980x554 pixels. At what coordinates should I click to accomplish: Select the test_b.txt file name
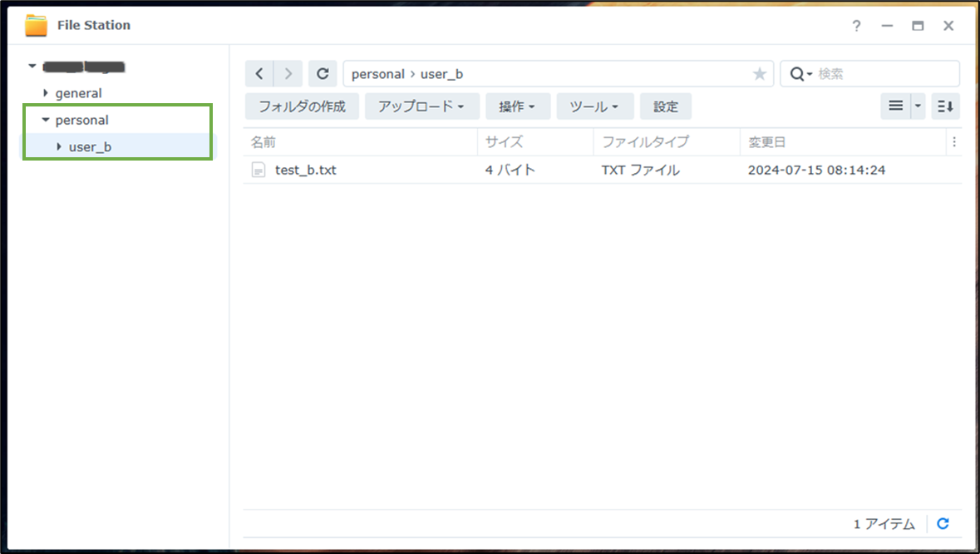[306, 170]
